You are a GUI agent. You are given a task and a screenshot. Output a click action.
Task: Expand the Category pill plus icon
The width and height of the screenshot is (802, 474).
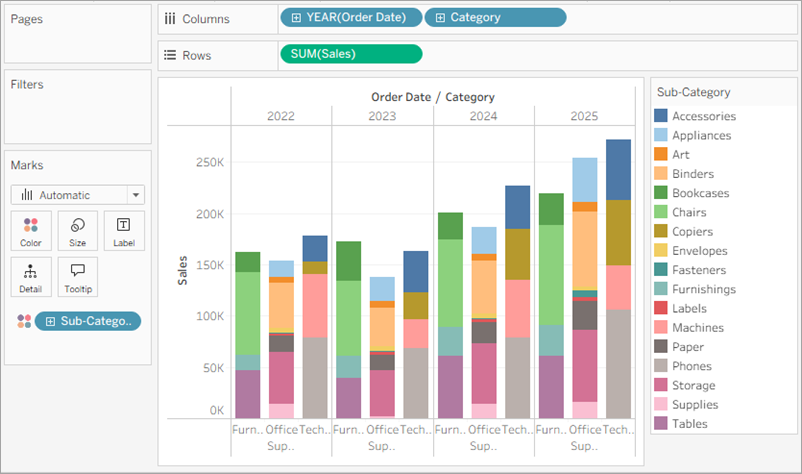pos(438,18)
